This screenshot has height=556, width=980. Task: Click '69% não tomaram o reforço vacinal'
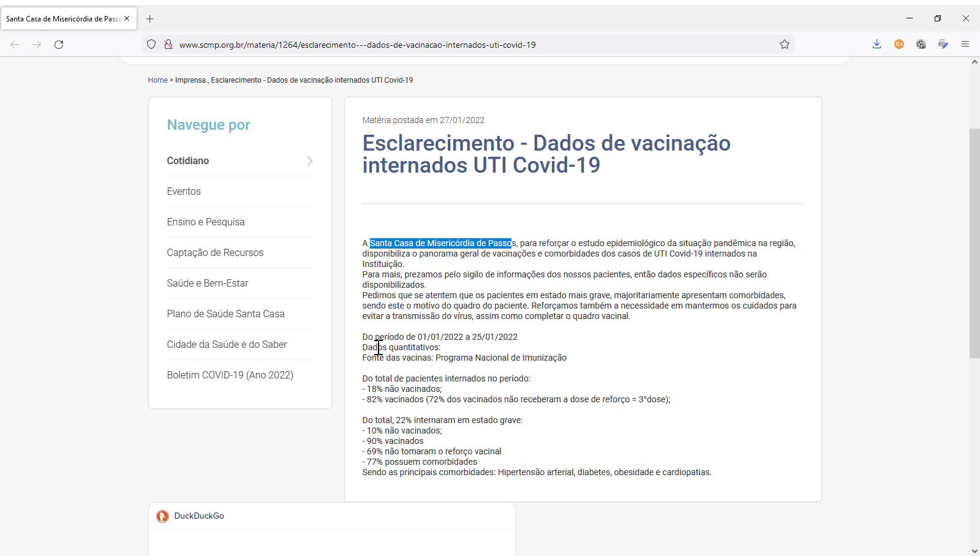tap(432, 451)
